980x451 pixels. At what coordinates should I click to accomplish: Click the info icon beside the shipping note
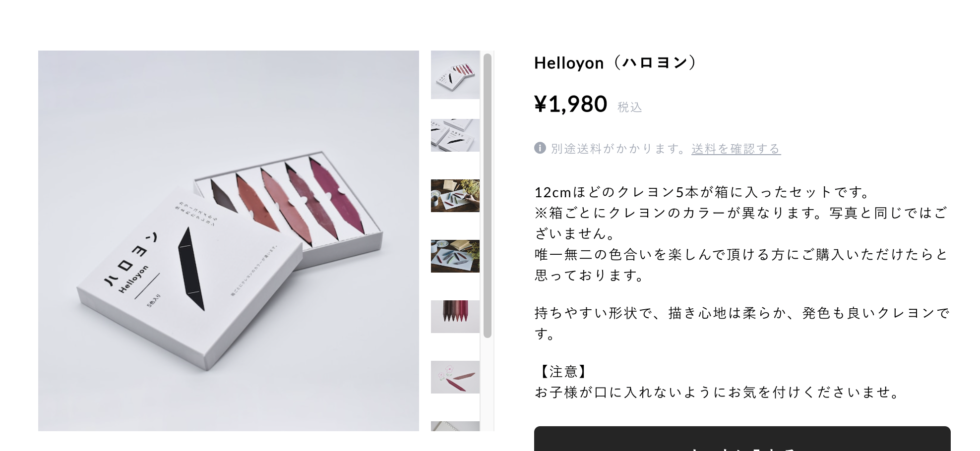540,148
